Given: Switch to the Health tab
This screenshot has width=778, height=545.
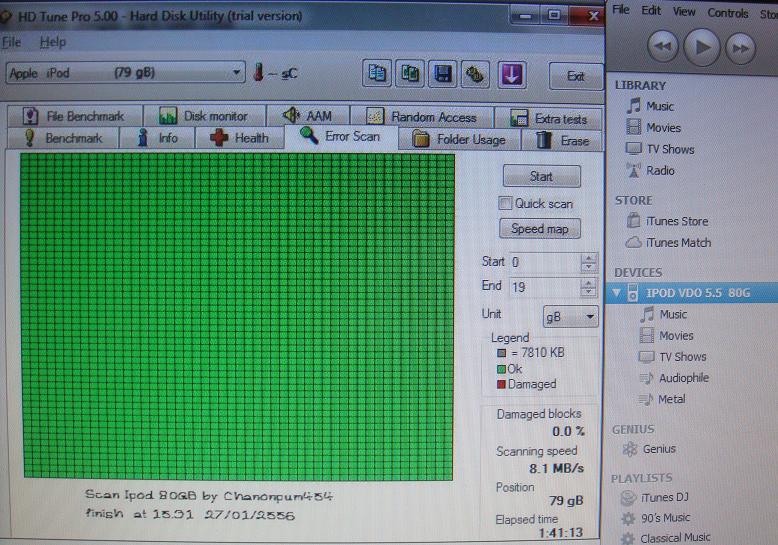Looking at the screenshot, I should [240, 138].
